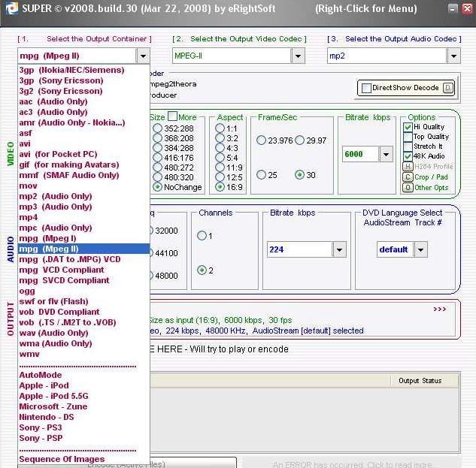Screen dimensions: 476x468
Task: Select the 4:3 aspect ratio
Action: [x=220, y=148]
